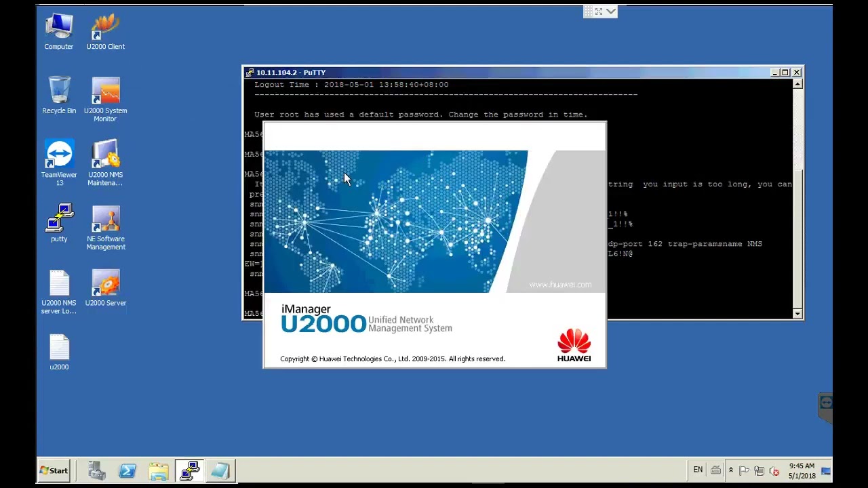The height and width of the screenshot is (488, 868).
Task: Open U2000 NMS Maintenance shortcut
Action: (x=105, y=163)
